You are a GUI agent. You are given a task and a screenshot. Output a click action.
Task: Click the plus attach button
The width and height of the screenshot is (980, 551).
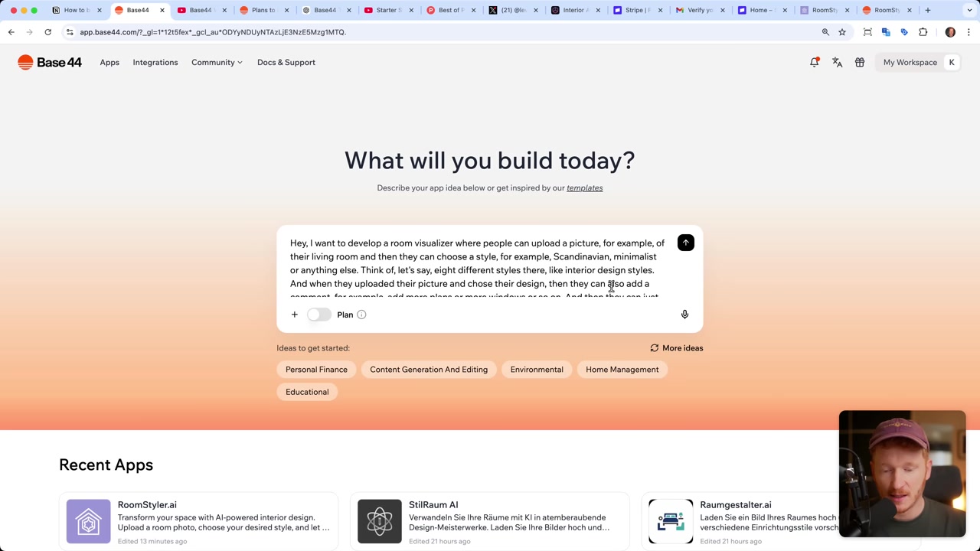coord(294,315)
